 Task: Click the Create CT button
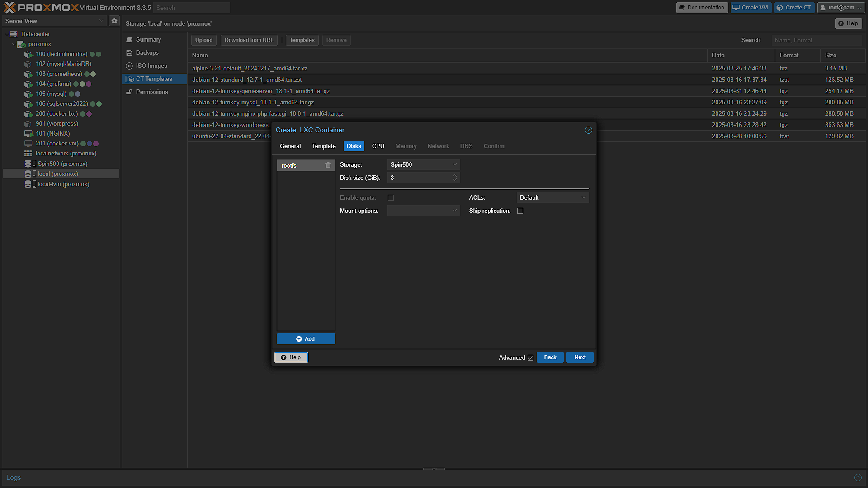coord(794,8)
